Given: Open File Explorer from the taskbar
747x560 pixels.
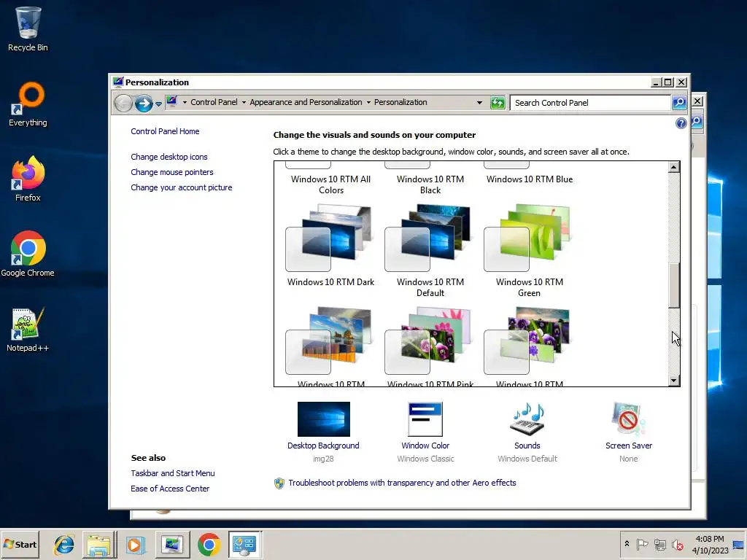Looking at the screenshot, I should 99,544.
